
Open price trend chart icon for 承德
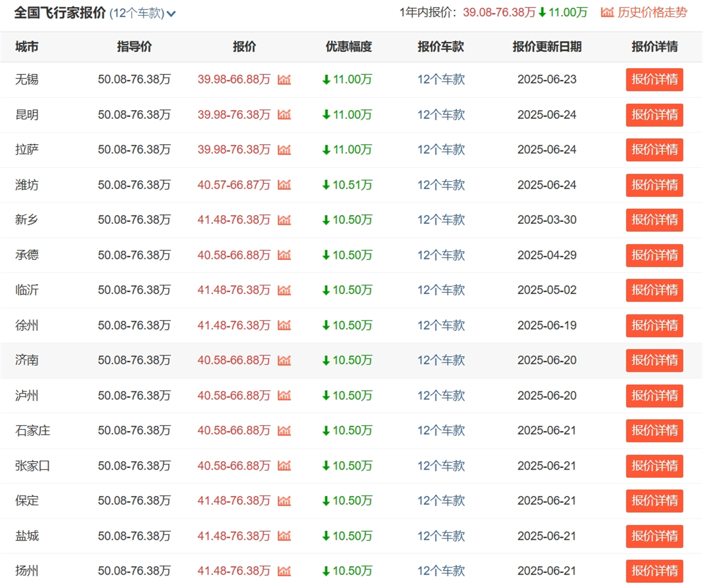coord(284,255)
